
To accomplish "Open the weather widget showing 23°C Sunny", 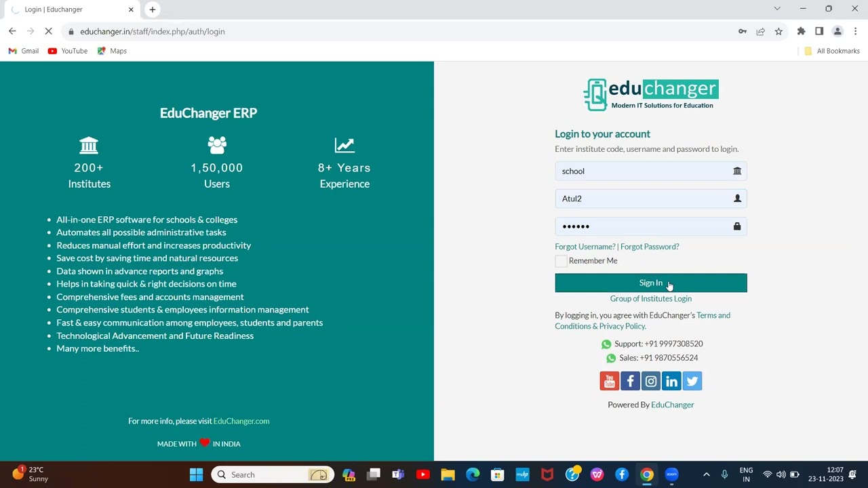I will click(x=31, y=474).
